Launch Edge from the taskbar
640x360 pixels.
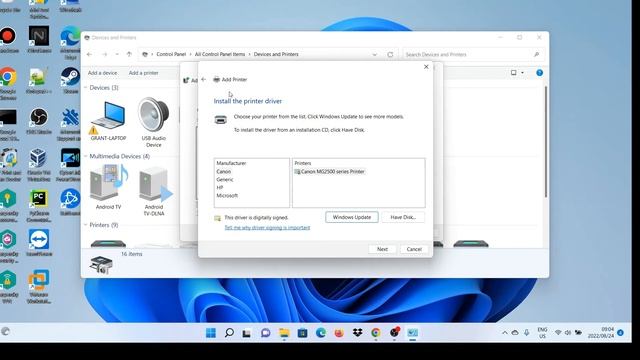coord(321,333)
